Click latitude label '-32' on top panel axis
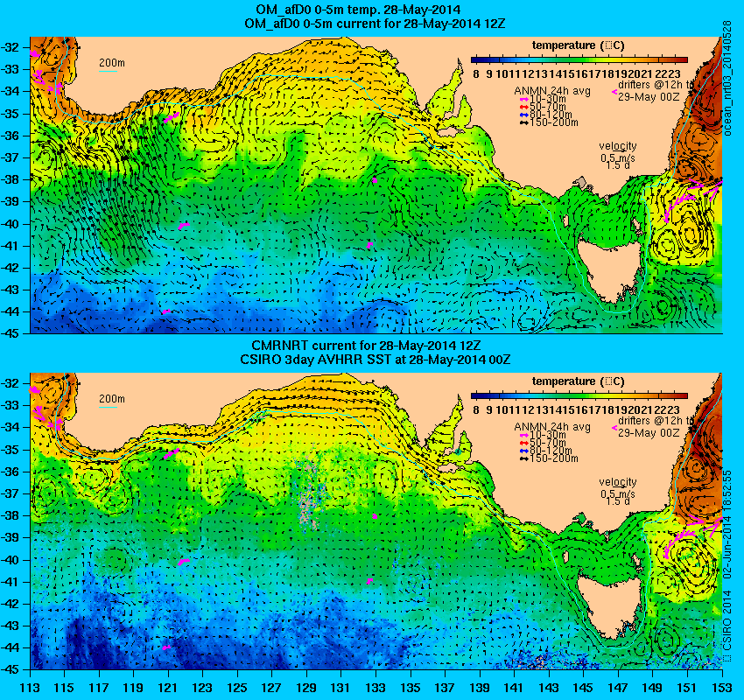 point(11,47)
